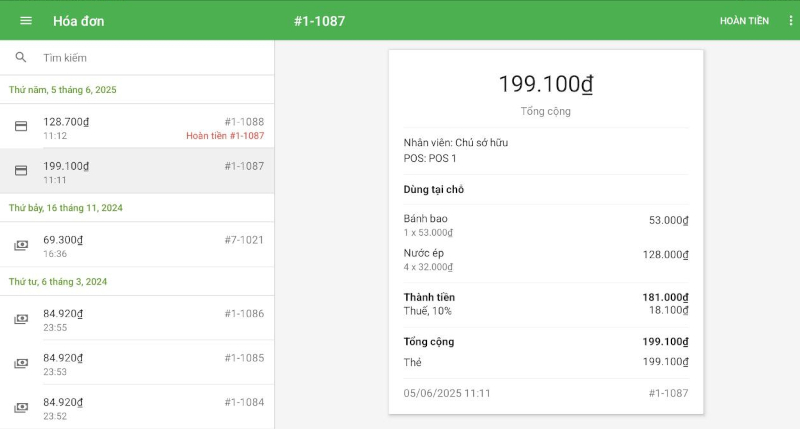Focus the Tìm kiếm search field

click(150, 58)
